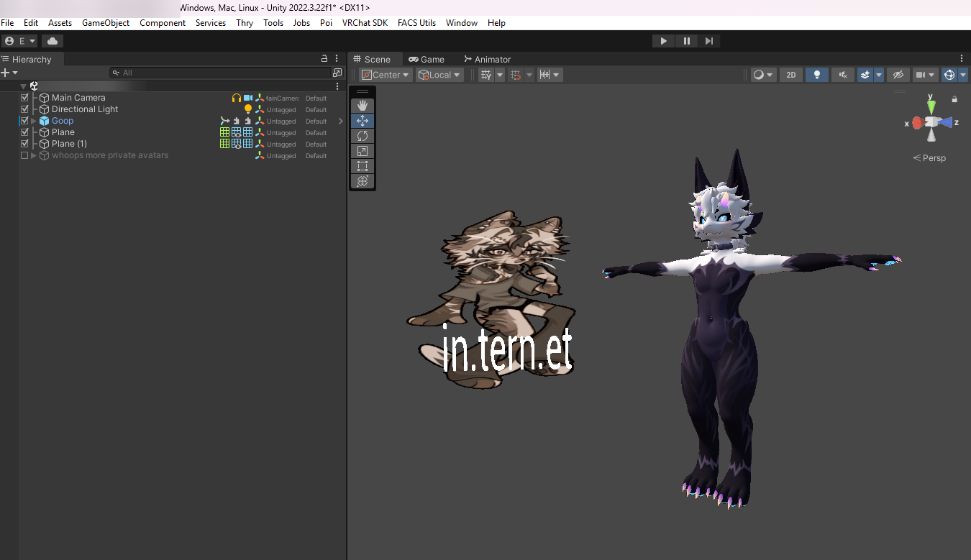971x560 pixels.
Task: Select the Hand (View) tool
Action: 363,106
